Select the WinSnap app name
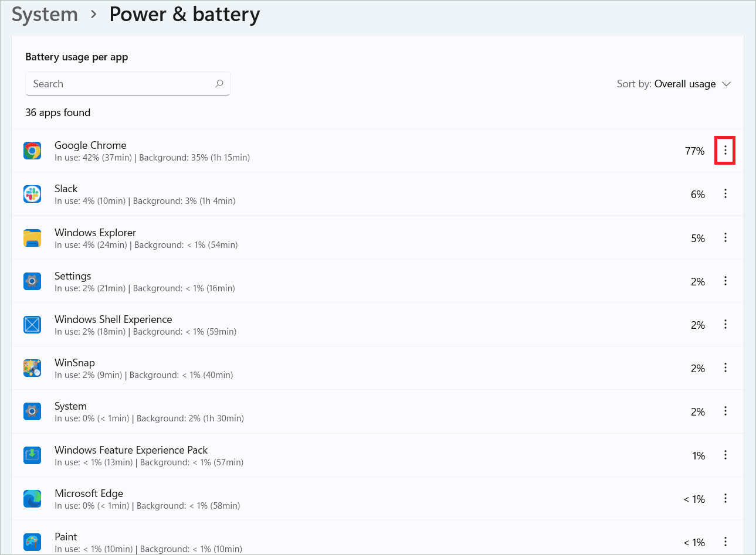The width and height of the screenshot is (756, 555). tap(74, 363)
